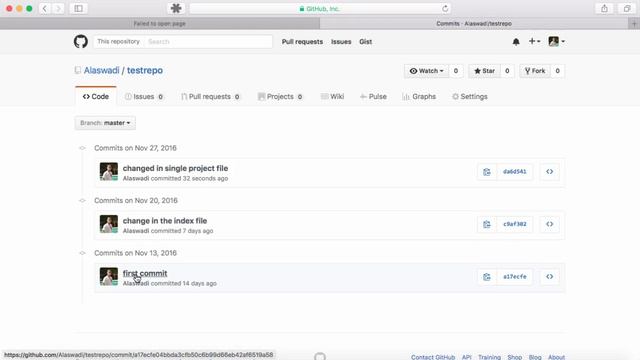640x360 pixels.
Task: Open About footer link
Action: pyautogui.click(x=556, y=357)
